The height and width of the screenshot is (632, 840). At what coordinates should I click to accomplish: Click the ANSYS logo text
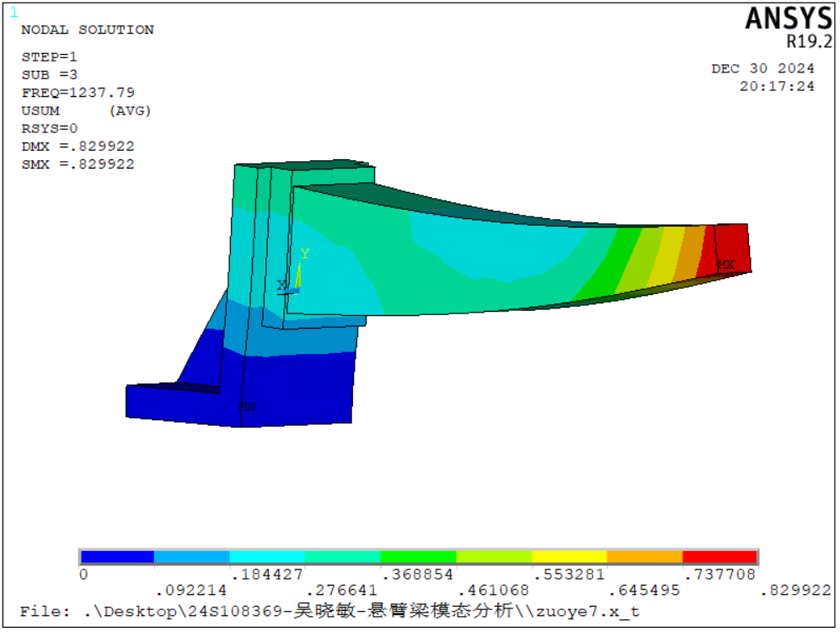789,19
